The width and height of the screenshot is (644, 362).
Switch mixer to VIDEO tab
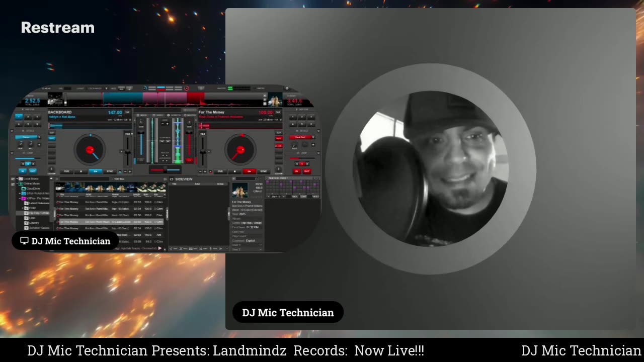(x=158, y=115)
